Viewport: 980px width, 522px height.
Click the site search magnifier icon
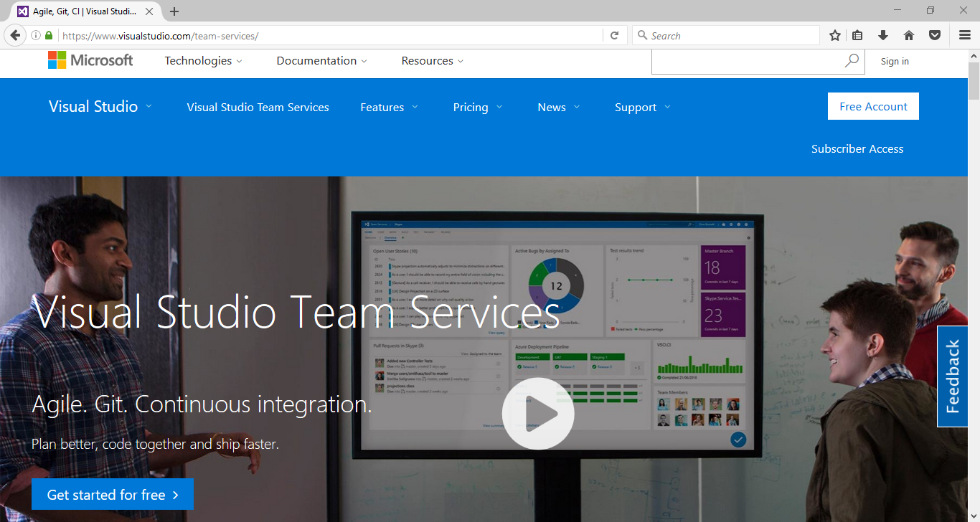click(x=852, y=61)
